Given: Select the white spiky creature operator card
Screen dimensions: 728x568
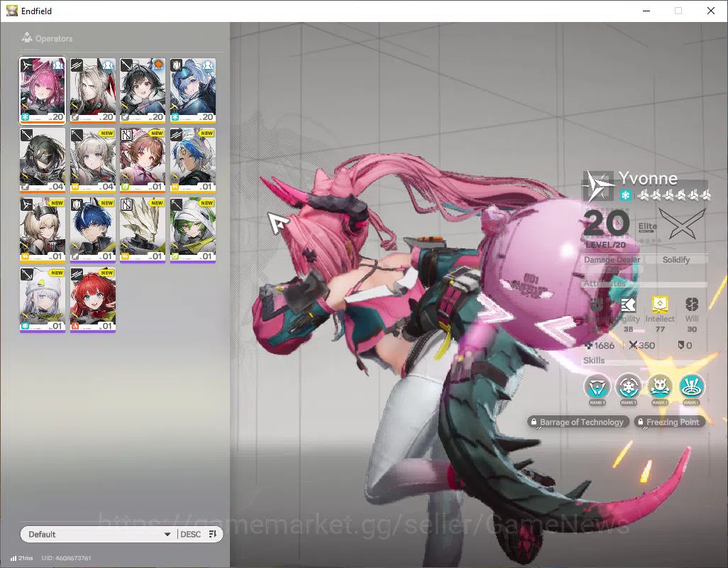Looking at the screenshot, I should (143, 230).
